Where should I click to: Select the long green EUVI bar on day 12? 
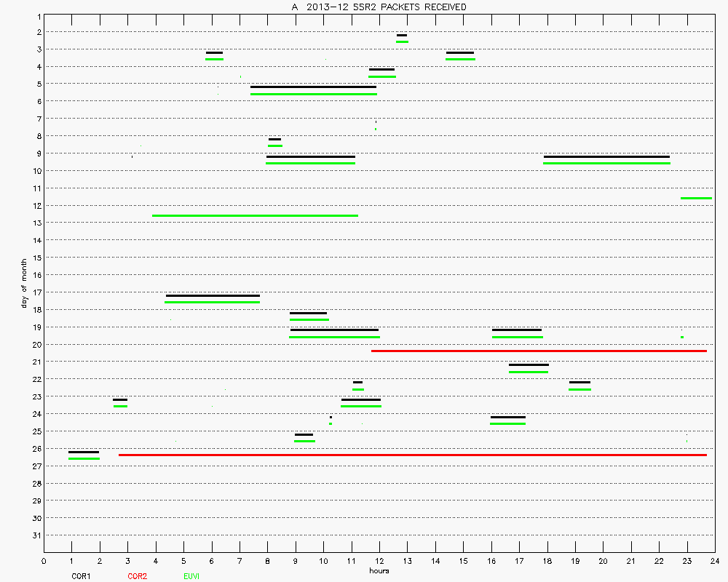point(255,215)
